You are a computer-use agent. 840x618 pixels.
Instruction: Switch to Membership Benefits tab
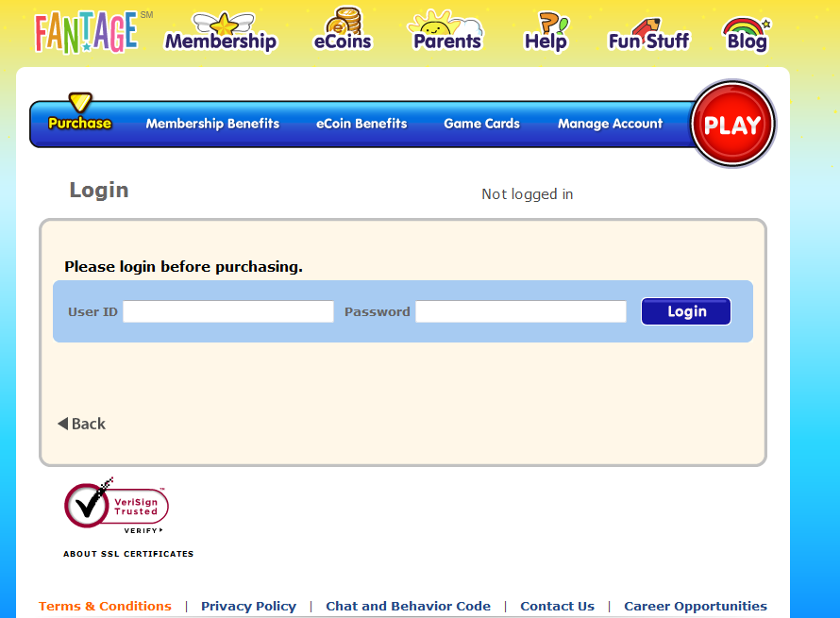click(212, 124)
